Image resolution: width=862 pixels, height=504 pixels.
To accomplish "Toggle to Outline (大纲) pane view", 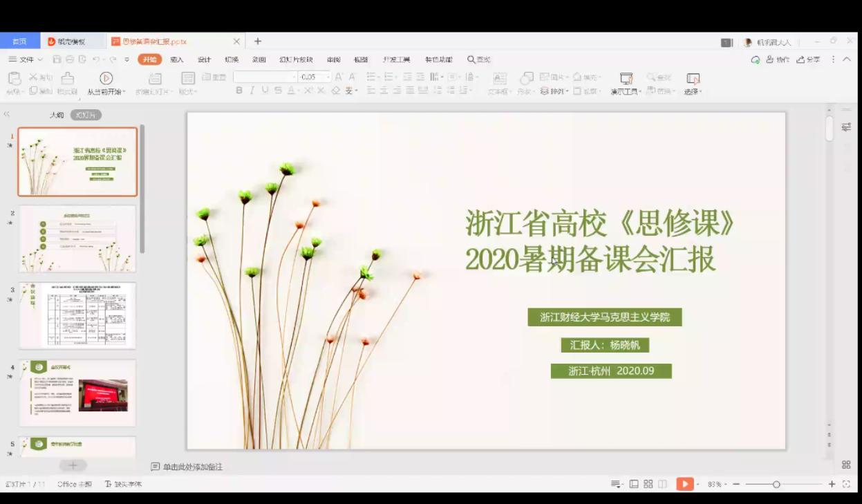I will (x=57, y=115).
